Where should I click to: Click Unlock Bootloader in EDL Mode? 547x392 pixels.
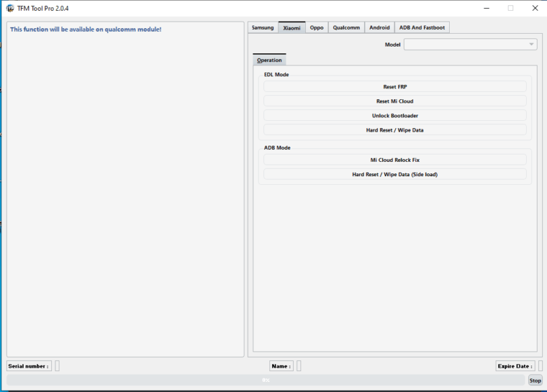395,115
